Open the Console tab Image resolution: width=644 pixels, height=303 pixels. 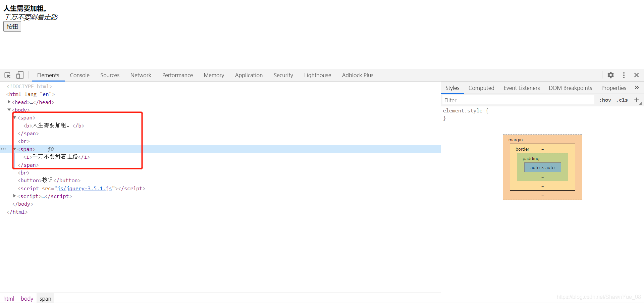(x=79, y=75)
